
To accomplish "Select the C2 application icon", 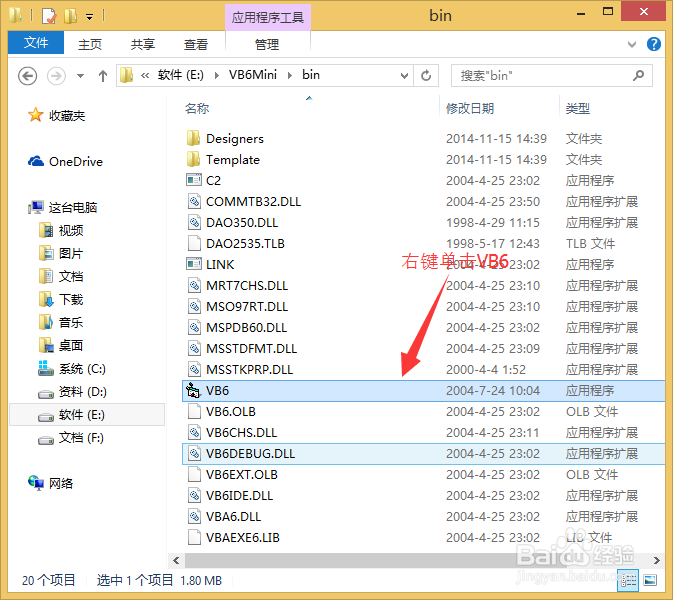I will click(x=194, y=180).
